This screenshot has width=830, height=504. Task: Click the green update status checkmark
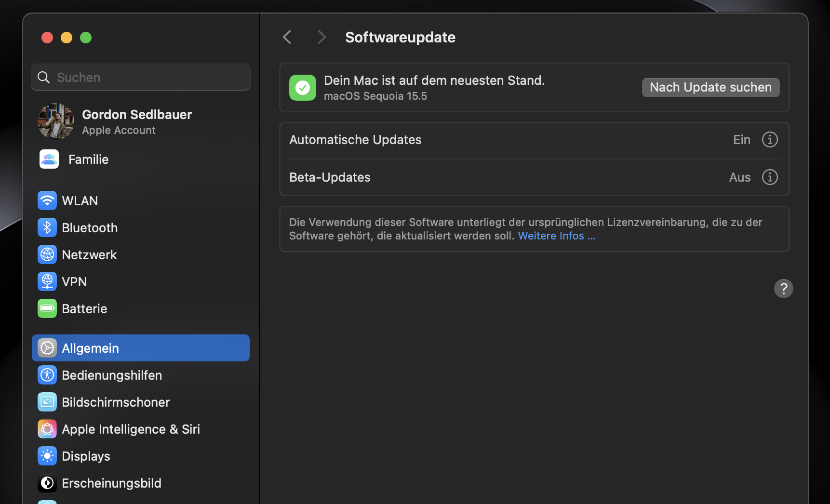pyautogui.click(x=302, y=87)
